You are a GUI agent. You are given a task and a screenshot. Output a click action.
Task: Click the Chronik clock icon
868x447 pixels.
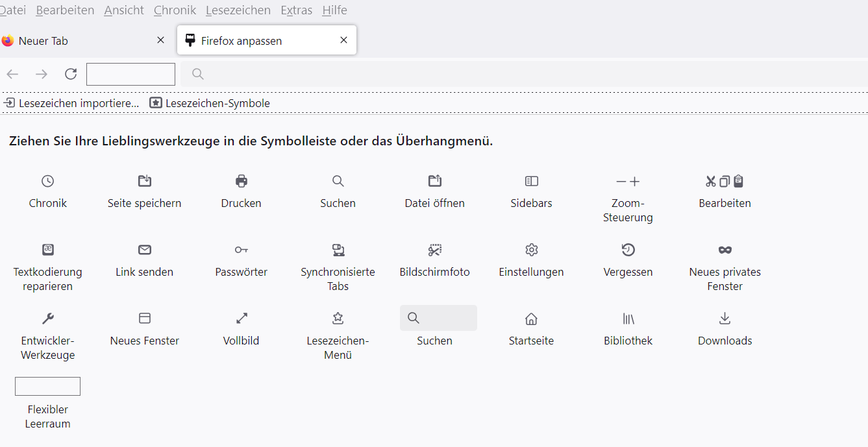[x=48, y=182]
